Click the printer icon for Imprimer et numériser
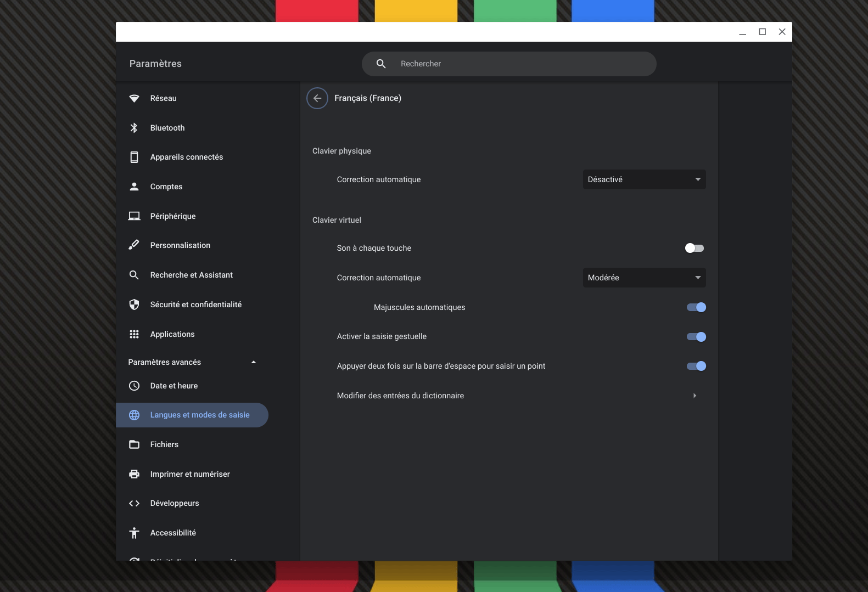This screenshot has height=592, width=868. [x=134, y=474]
